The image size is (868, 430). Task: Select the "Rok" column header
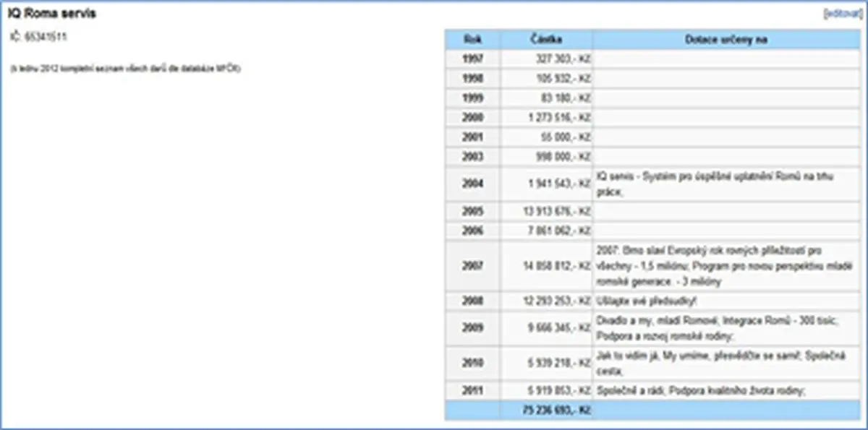tap(472, 40)
